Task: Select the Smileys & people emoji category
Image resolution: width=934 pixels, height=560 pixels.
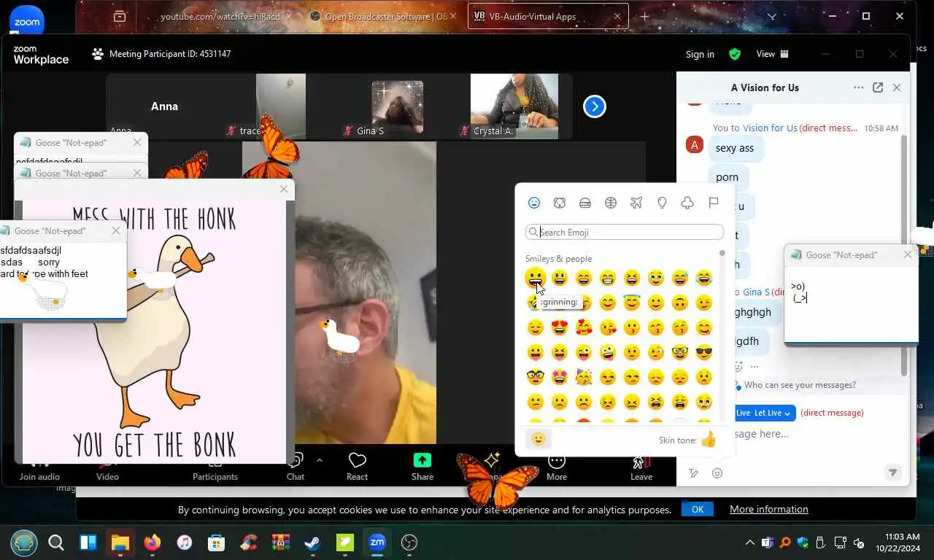Action: pyautogui.click(x=534, y=203)
